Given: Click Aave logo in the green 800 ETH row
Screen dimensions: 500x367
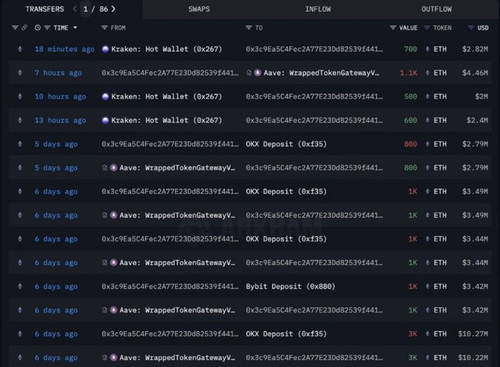Looking at the screenshot, I should pos(114,168).
